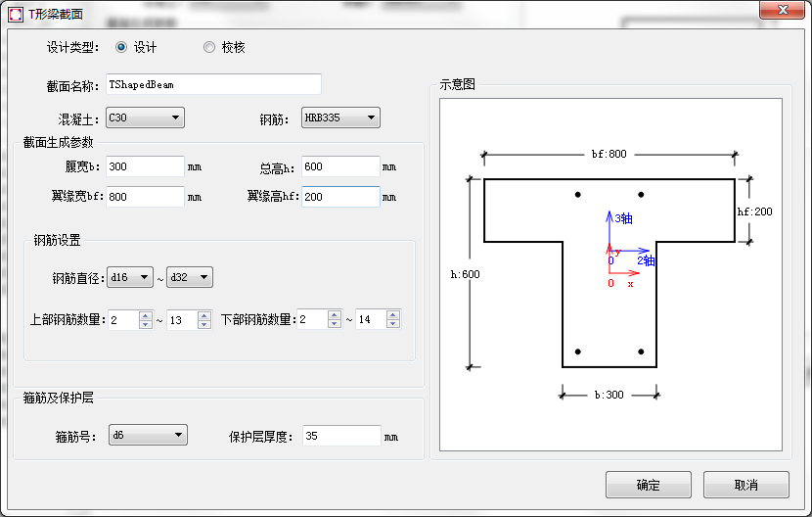The height and width of the screenshot is (517, 812).
Task: Click the 保护层厚度 input field
Action: coord(340,437)
